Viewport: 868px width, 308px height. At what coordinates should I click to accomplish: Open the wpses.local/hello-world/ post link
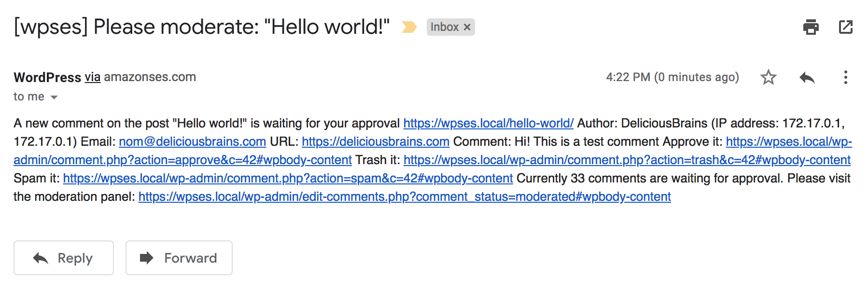[x=488, y=123]
